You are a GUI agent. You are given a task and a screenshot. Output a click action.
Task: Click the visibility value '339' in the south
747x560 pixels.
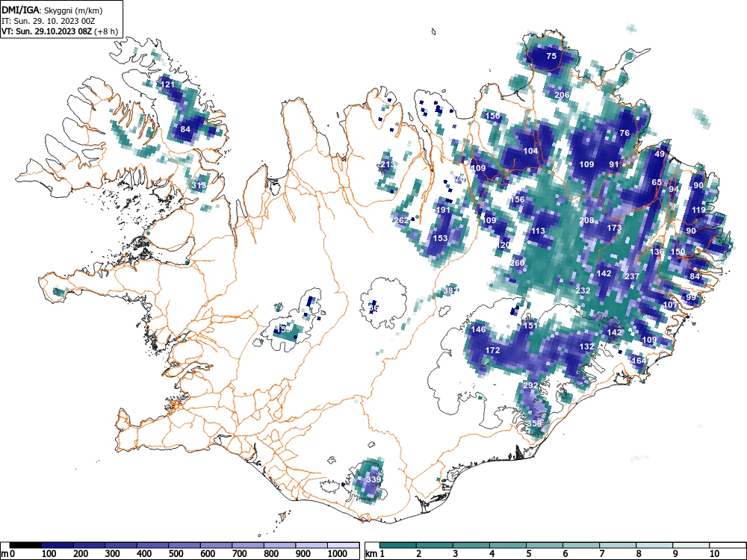click(x=373, y=479)
